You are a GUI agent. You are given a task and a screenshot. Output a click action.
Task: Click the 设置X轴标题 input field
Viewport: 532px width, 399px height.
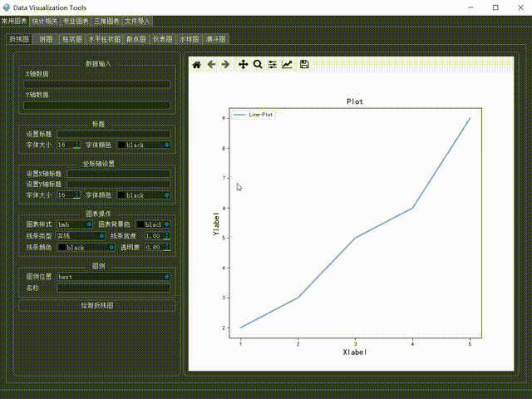point(119,174)
